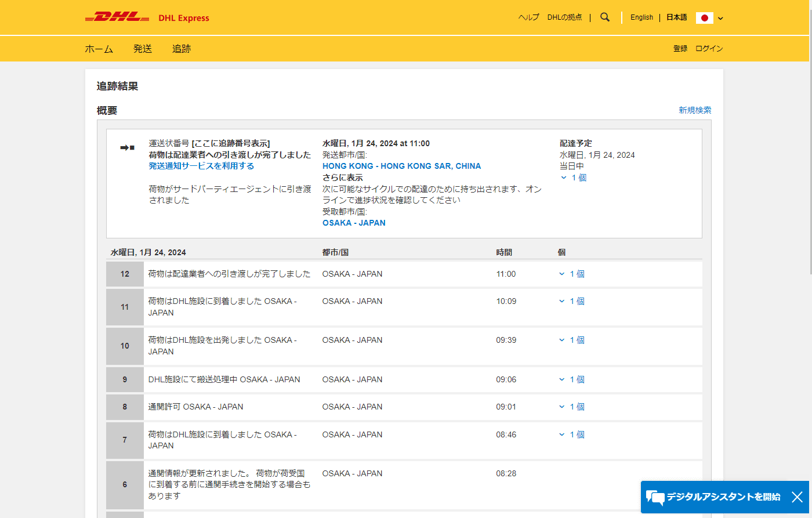The height and width of the screenshot is (518, 812).
Task: Click the 登録 link
Action: (x=680, y=49)
